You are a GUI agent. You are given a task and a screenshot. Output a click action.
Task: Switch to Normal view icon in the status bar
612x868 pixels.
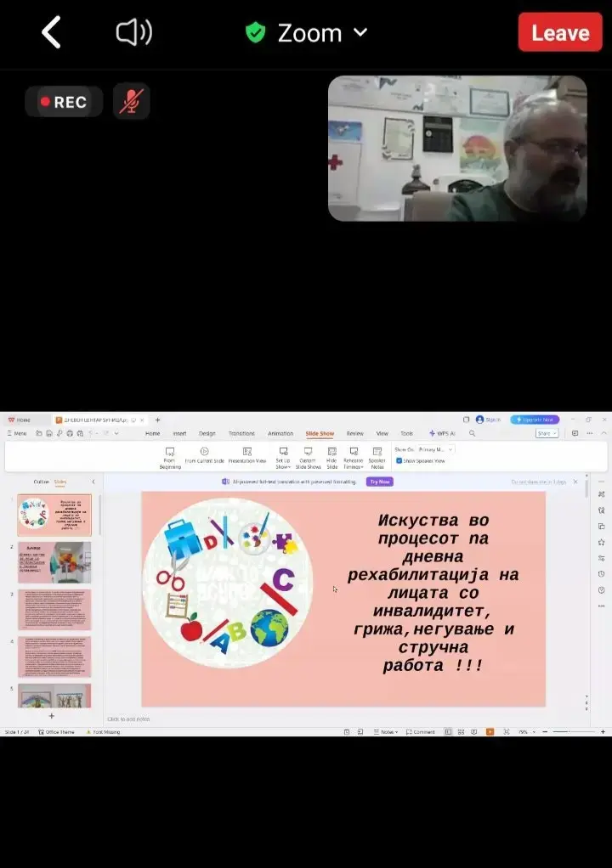coord(448,732)
